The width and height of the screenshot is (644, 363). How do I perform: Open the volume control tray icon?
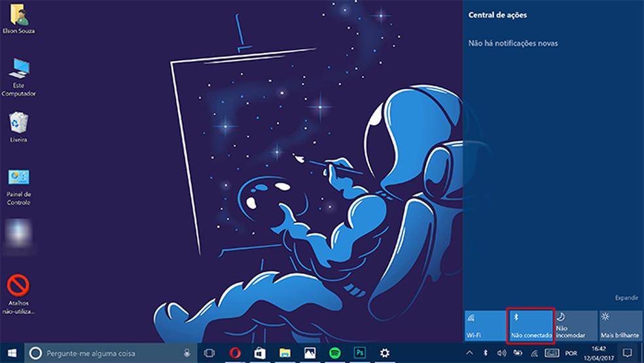pos(501,353)
